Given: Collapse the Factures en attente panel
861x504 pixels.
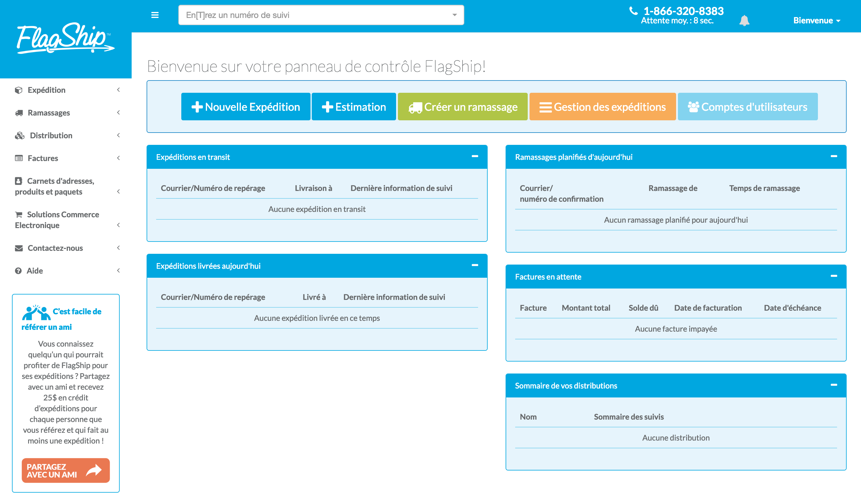Looking at the screenshot, I should click(x=834, y=276).
